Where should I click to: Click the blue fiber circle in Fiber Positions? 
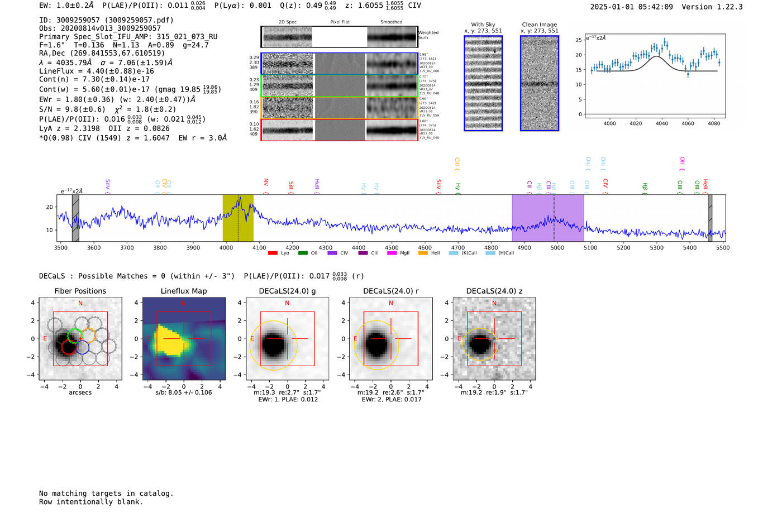pos(82,347)
